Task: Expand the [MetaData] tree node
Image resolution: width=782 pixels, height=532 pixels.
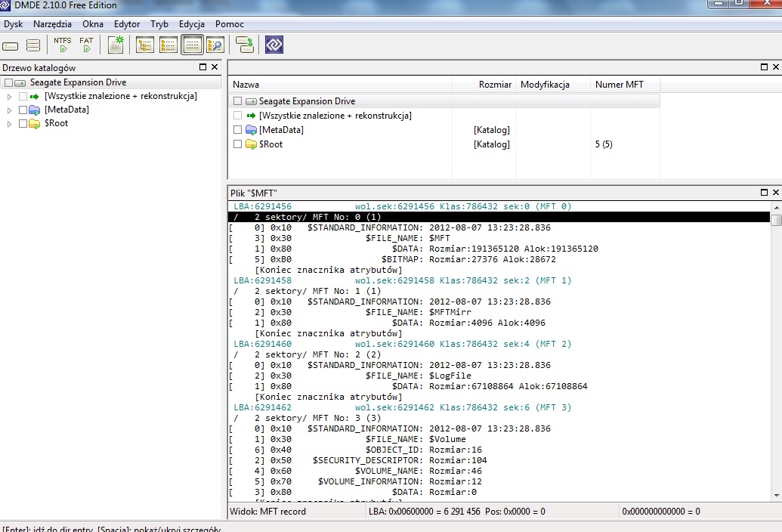Action: tap(9, 110)
